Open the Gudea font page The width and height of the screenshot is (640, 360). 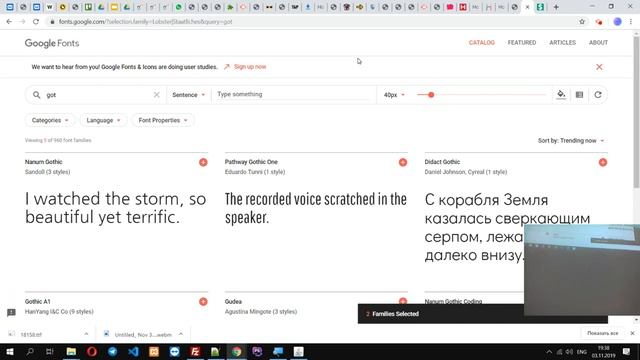pyautogui.click(x=233, y=302)
